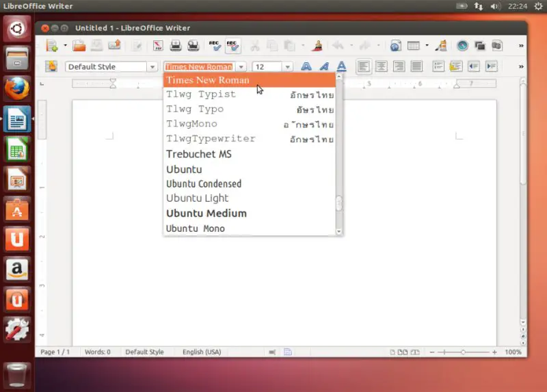Screen dimensions: 547x392
Task: Click English (USA) language in status bar
Action: point(202,352)
